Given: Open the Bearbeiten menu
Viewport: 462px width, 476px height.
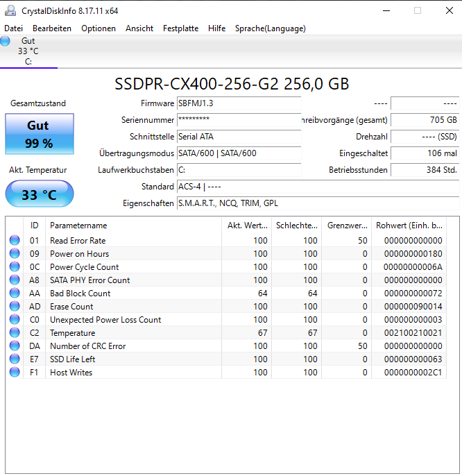Looking at the screenshot, I should point(52,28).
